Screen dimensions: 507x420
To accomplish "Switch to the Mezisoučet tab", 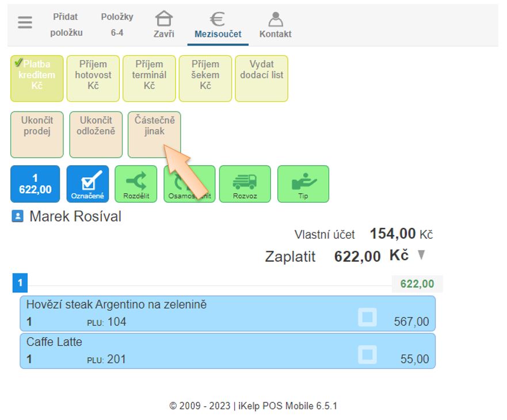I will 218,25.
